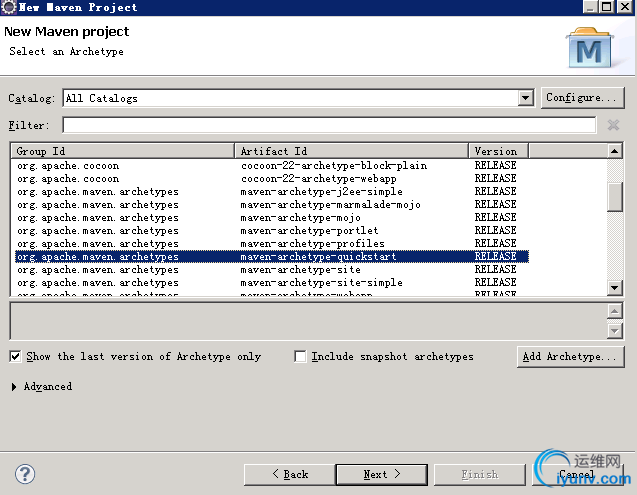Select cocoon-22-archetype-webapp row
This screenshot has height=495, width=637.
tap(272, 178)
